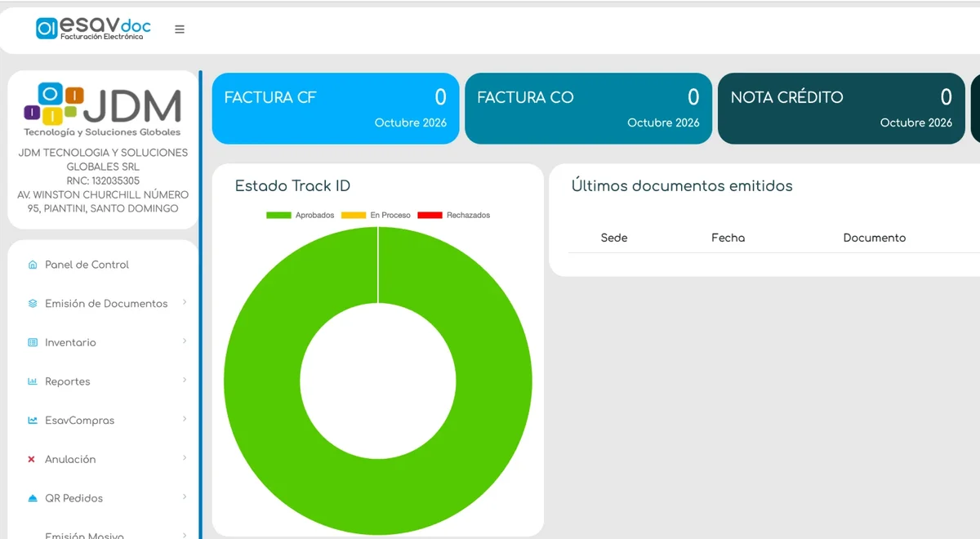Click the Reportes bar chart icon
Viewport: 980px width, 539px height.
coord(33,381)
